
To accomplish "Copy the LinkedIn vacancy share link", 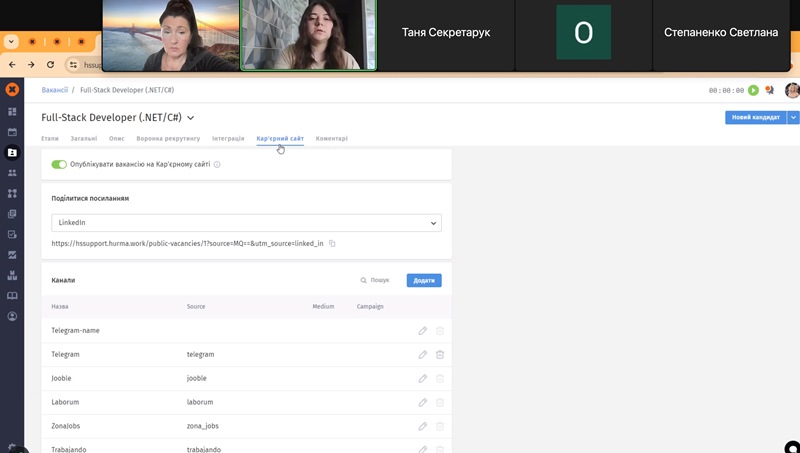I will pyautogui.click(x=333, y=243).
